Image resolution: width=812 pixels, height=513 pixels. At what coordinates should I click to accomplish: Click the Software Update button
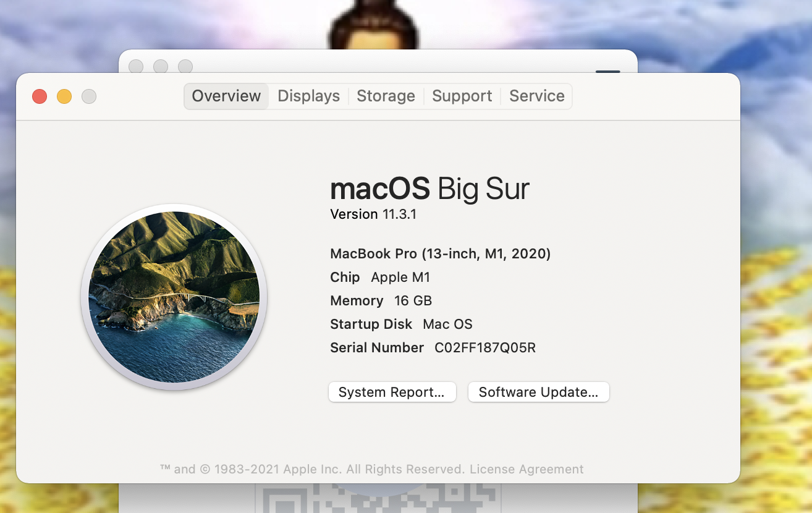coord(538,392)
